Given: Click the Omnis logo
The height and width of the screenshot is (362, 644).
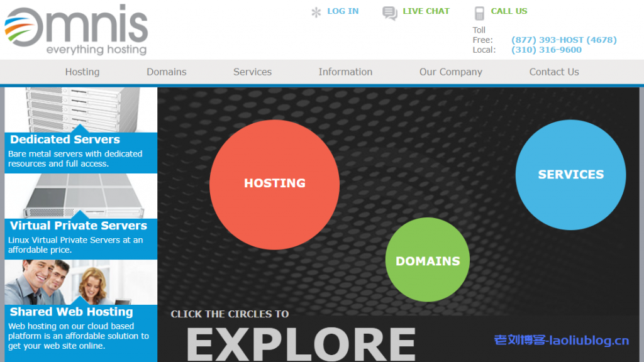Looking at the screenshot, I should point(76,30).
